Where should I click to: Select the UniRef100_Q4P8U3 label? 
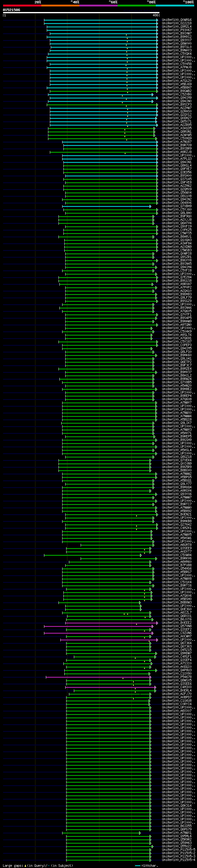[x=177, y=670]
